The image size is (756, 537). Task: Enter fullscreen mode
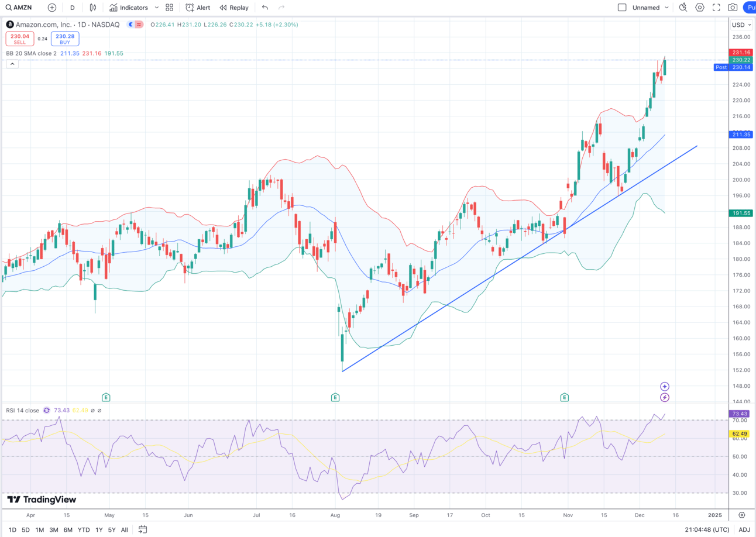click(716, 8)
